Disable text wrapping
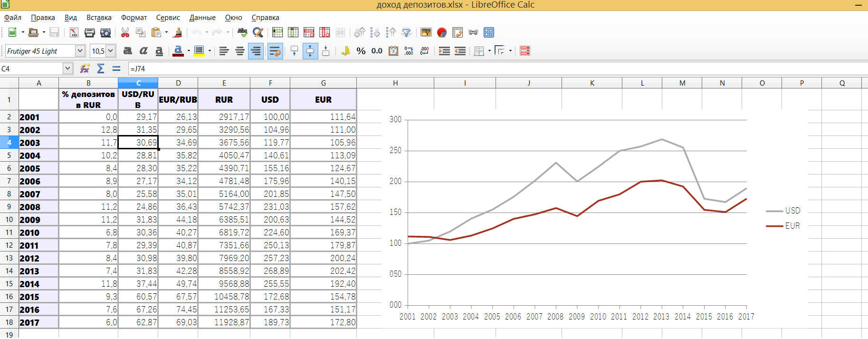Screen dimensions: 868x339 click(x=275, y=51)
